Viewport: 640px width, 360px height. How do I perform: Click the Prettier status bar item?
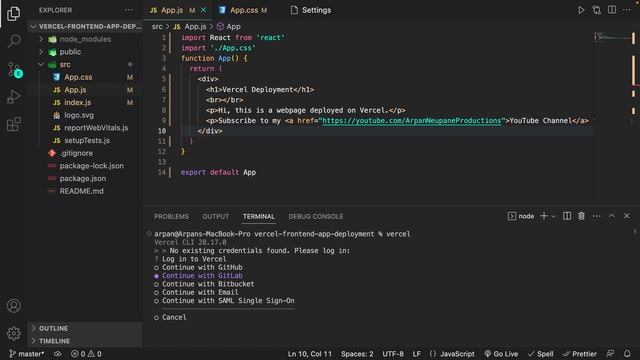tap(580, 354)
